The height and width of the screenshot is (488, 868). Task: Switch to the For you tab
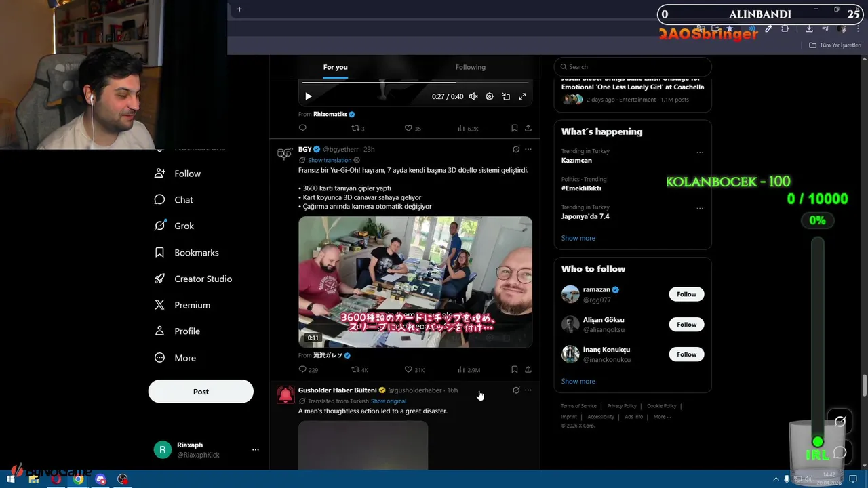335,67
